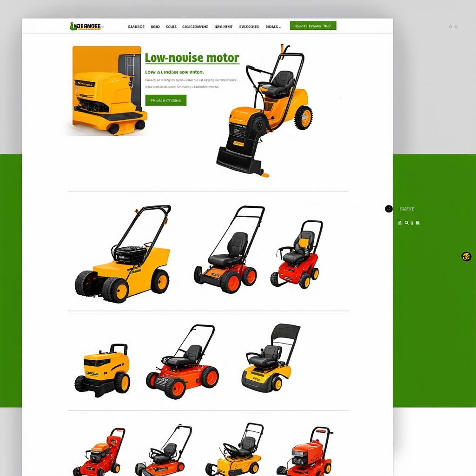Click the narrow icon right of the magnifier
The height and width of the screenshot is (476, 476).
click(412, 223)
